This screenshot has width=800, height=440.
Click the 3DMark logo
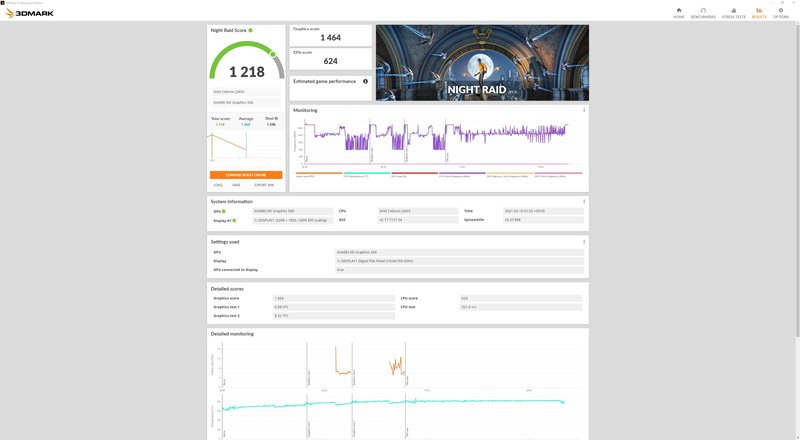(x=29, y=13)
